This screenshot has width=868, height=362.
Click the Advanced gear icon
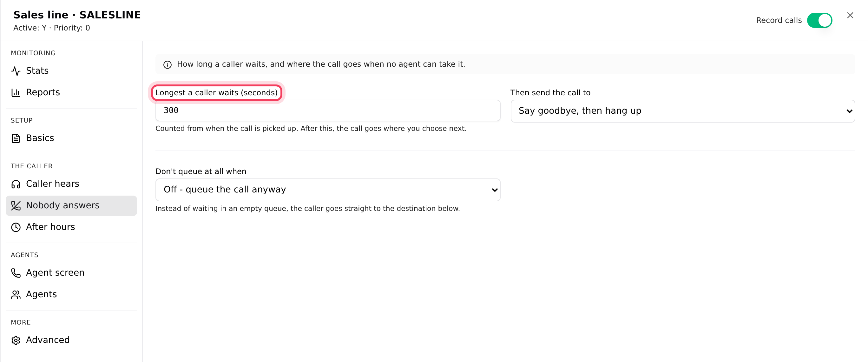point(16,340)
